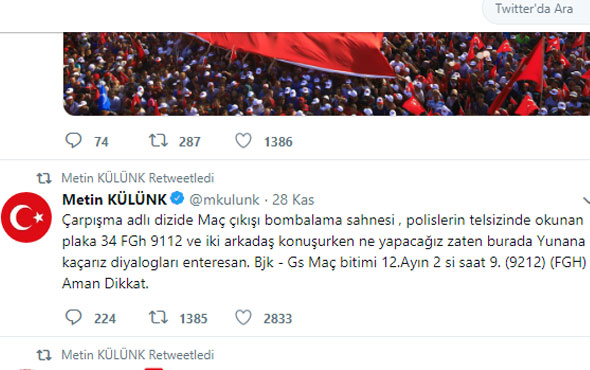The width and height of the screenshot is (590, 370).
Task: Focus the Twitter'da Ara search box
Action: pos(536,10)
